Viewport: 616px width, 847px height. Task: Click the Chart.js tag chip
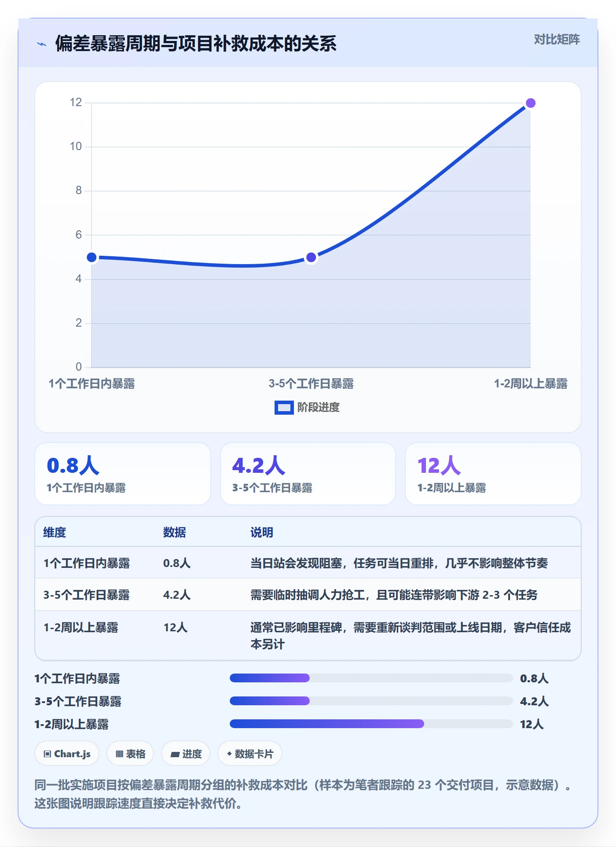67,754
